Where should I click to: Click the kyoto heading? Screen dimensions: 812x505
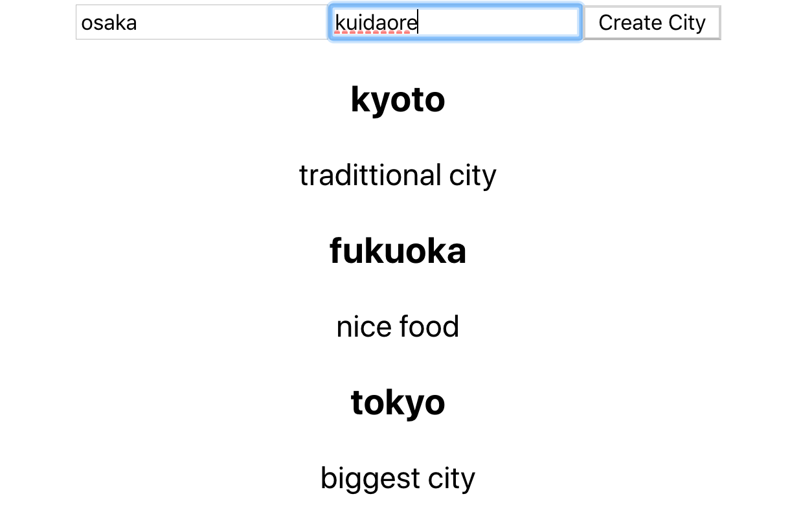398,100
